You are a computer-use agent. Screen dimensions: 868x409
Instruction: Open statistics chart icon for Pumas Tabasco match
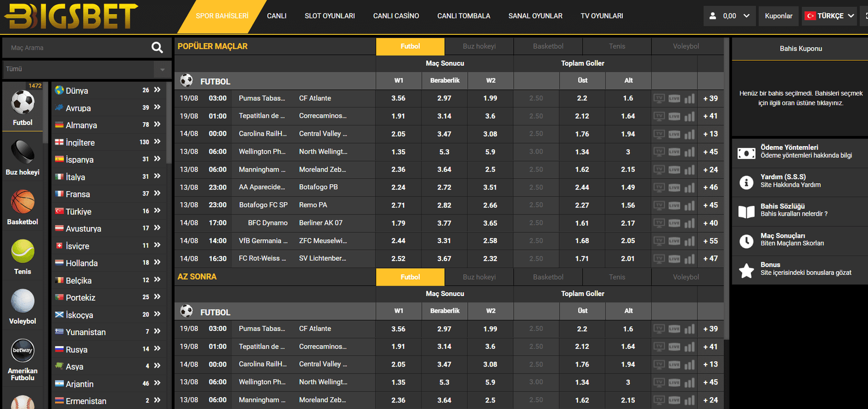click(690, 99)
